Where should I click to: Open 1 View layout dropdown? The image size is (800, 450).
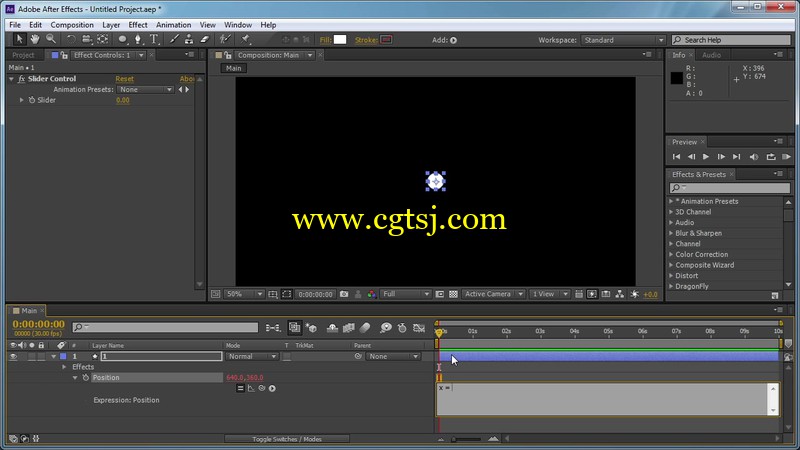549,294
